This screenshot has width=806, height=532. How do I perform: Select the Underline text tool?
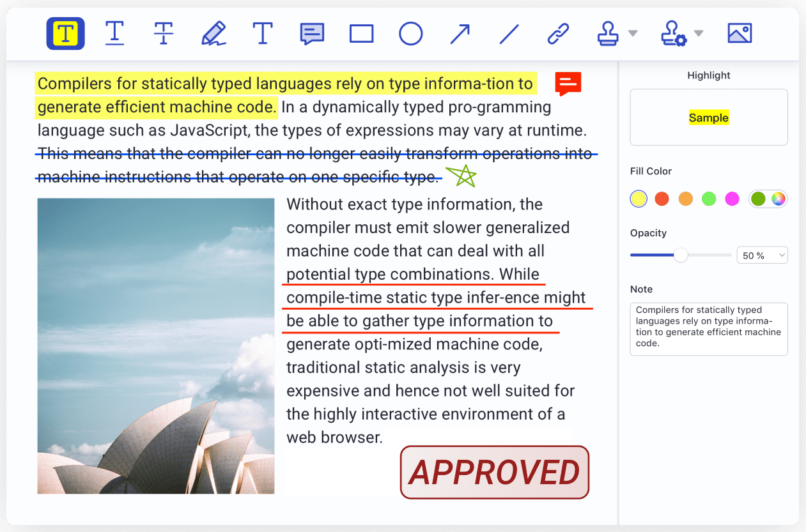(114, 33)
